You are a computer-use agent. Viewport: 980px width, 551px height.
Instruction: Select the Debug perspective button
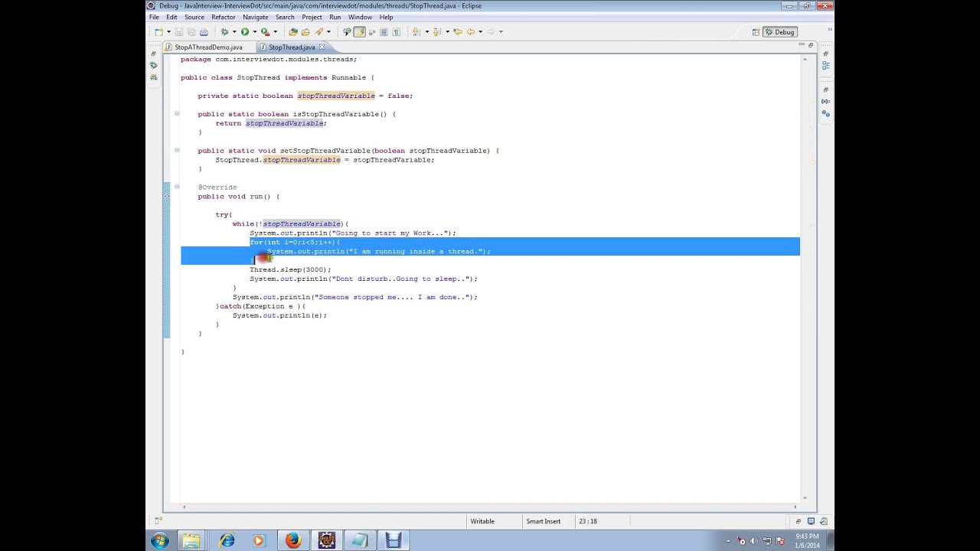click(780, 31)
